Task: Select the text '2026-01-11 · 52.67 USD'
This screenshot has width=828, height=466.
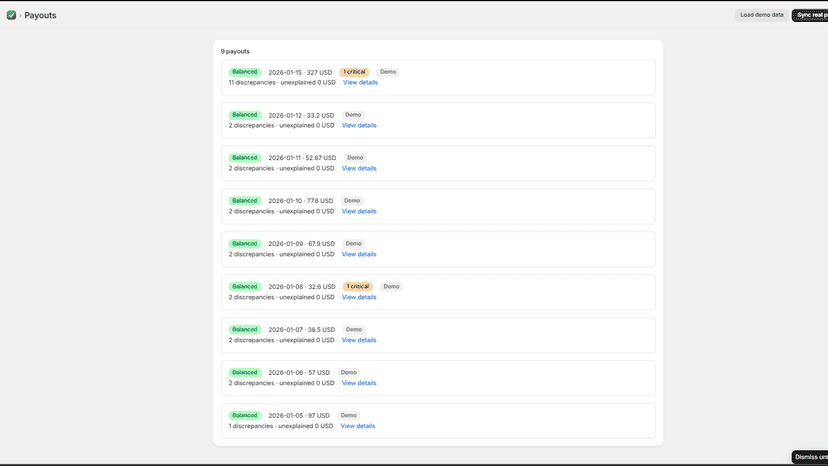Action: click(302, 158)
